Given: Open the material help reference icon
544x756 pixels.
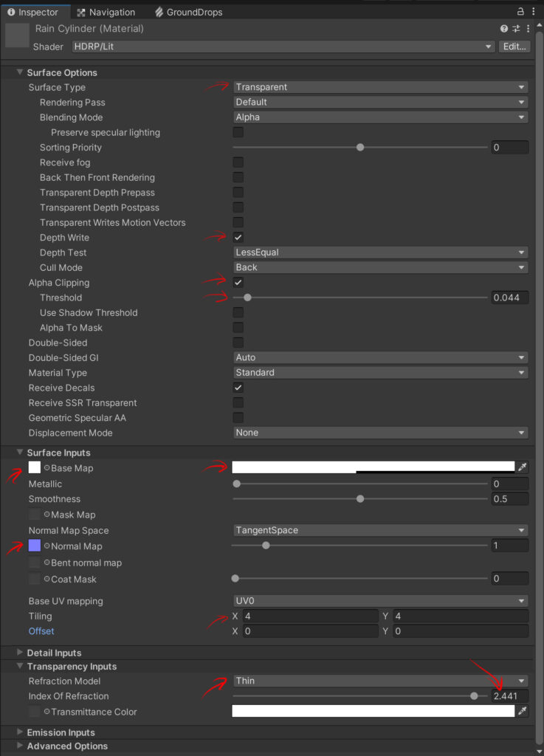Looking at the screenshot, I should point(504,29).
